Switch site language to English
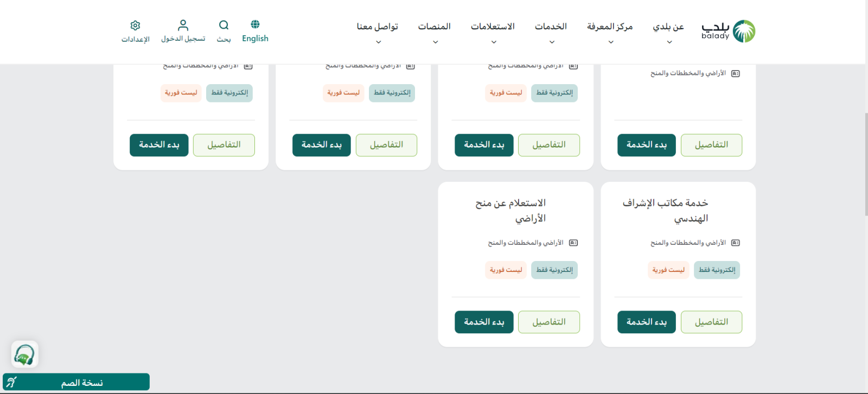 click(255, 39)
